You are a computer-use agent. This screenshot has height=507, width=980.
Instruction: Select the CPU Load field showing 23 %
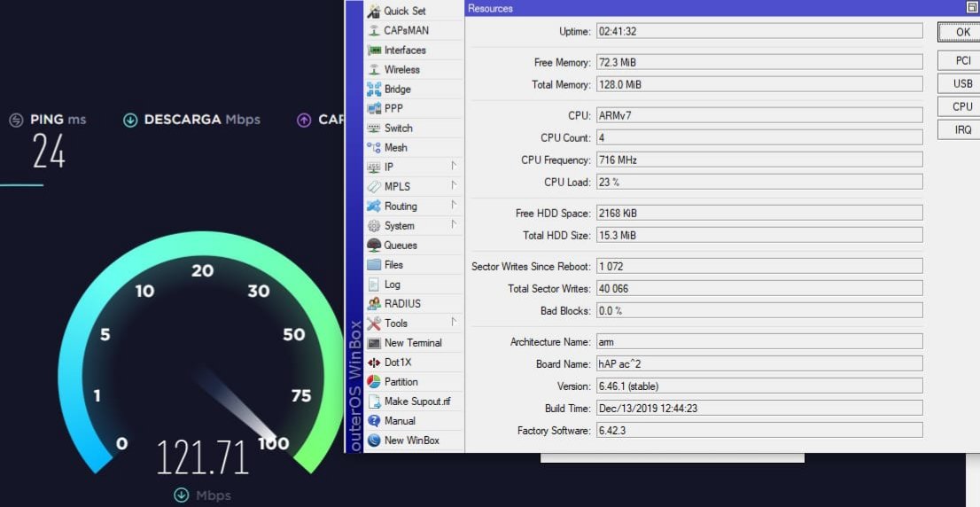pos(759,182)
